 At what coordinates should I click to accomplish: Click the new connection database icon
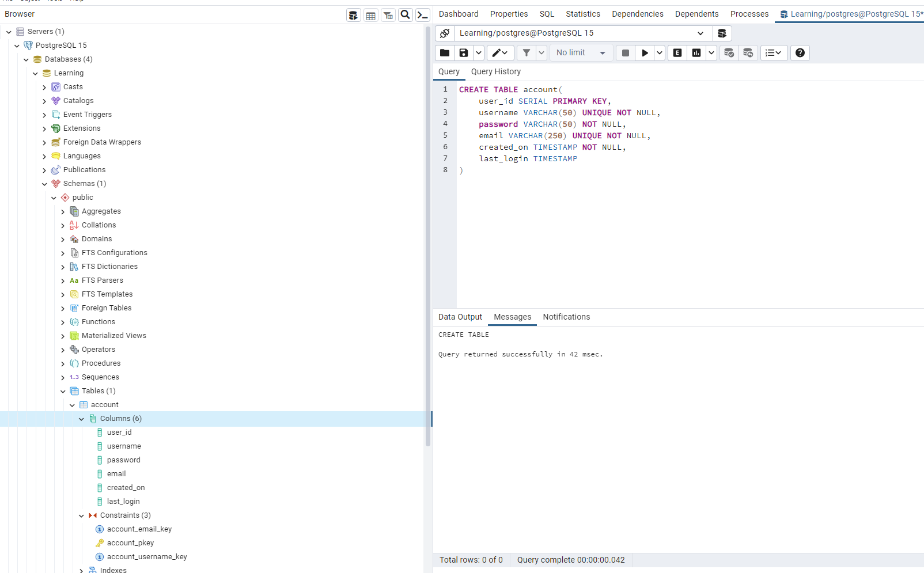[722, 33]
